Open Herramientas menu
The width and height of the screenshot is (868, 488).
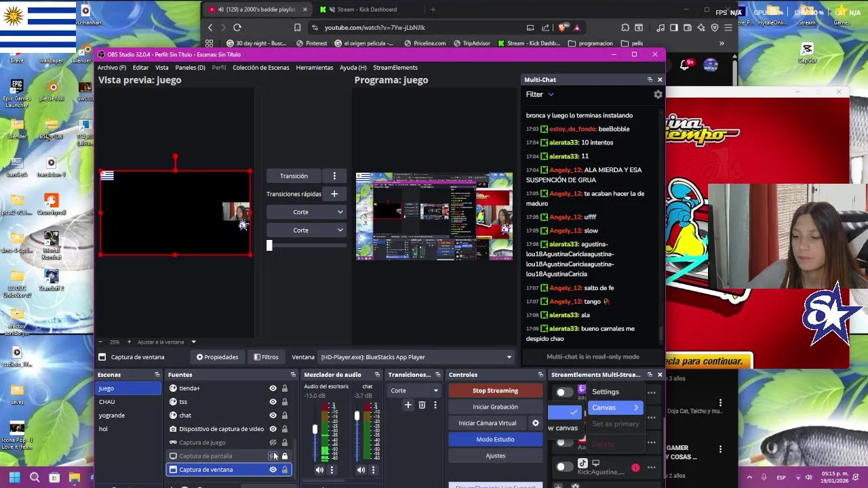point(314,68)
